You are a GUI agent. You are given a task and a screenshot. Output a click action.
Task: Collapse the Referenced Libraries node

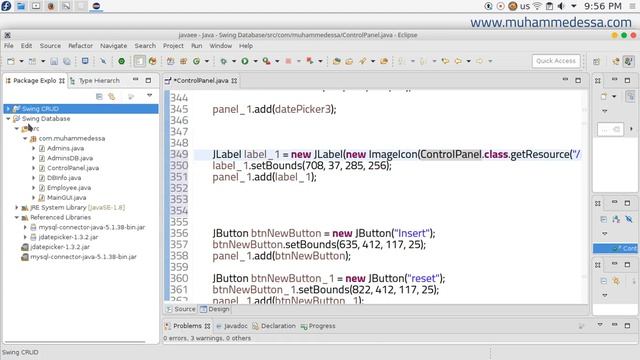pyautogui.click(x=16, y=217)
